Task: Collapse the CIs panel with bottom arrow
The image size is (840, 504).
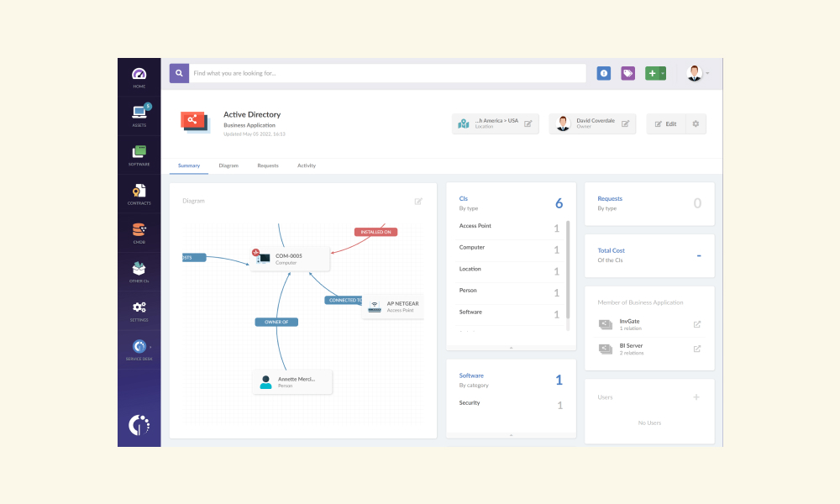Action: 511,348
